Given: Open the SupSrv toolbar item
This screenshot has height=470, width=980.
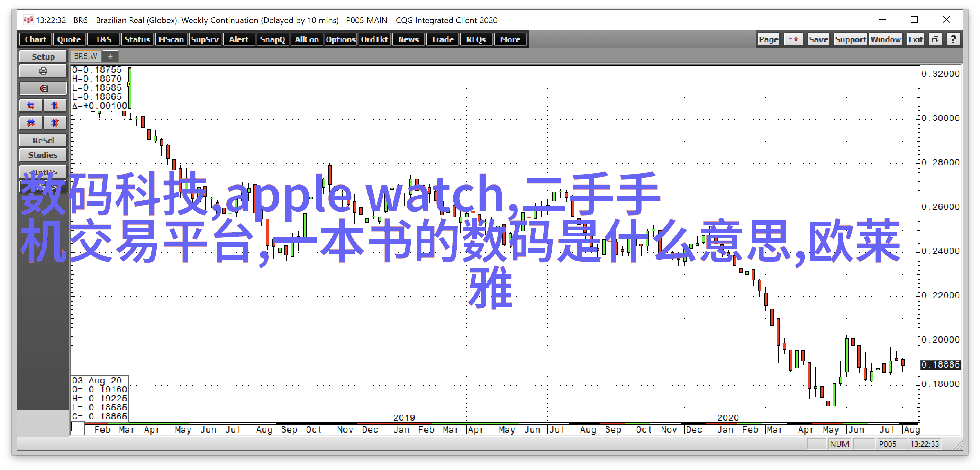Looking at the screenshot, I should point(205,39).
